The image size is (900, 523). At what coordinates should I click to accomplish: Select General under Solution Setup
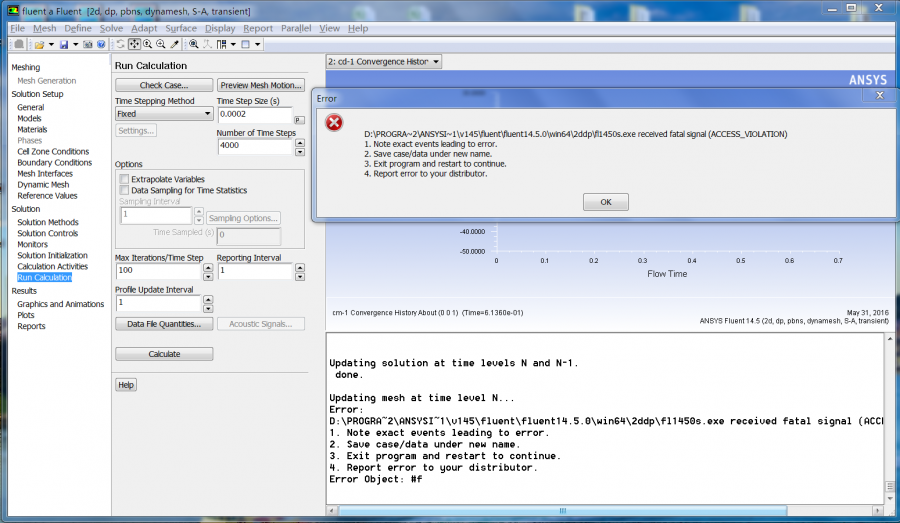(30, 107)
